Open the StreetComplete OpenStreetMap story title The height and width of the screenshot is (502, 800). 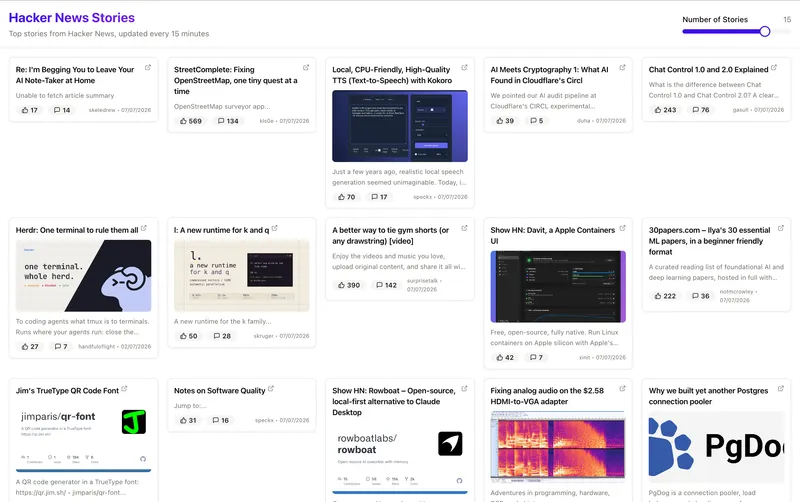[236, 81]
